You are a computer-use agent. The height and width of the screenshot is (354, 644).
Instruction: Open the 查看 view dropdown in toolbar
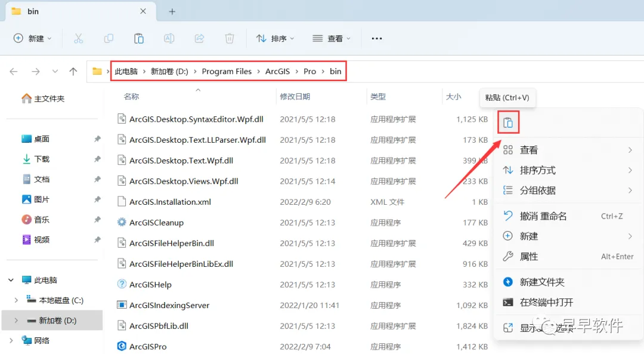tap(332, 38)
